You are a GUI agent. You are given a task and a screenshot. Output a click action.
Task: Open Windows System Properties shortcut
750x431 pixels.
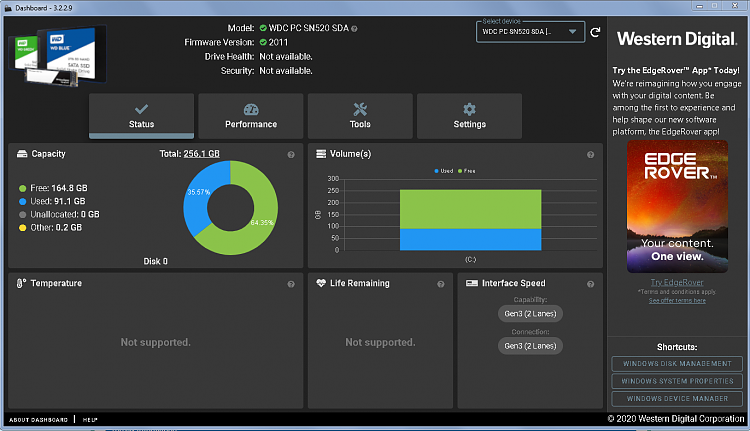point(677,381)
